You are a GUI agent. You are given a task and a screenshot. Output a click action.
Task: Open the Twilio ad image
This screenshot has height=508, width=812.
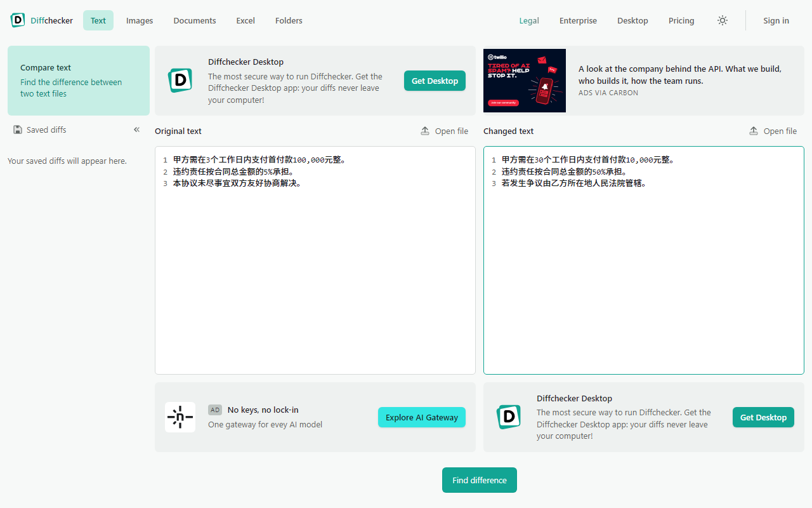pos(525,81)
